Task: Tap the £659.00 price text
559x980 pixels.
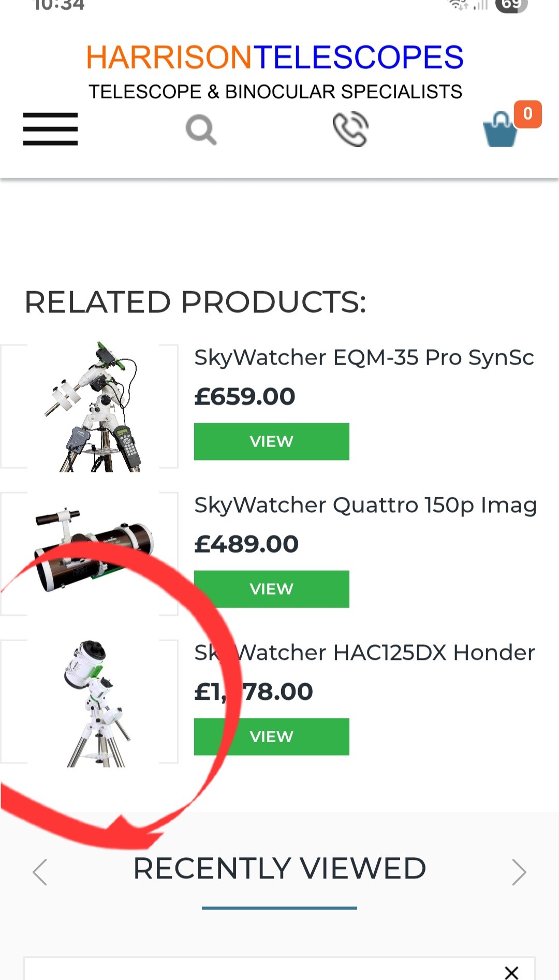Action: (x=245, y=397)
